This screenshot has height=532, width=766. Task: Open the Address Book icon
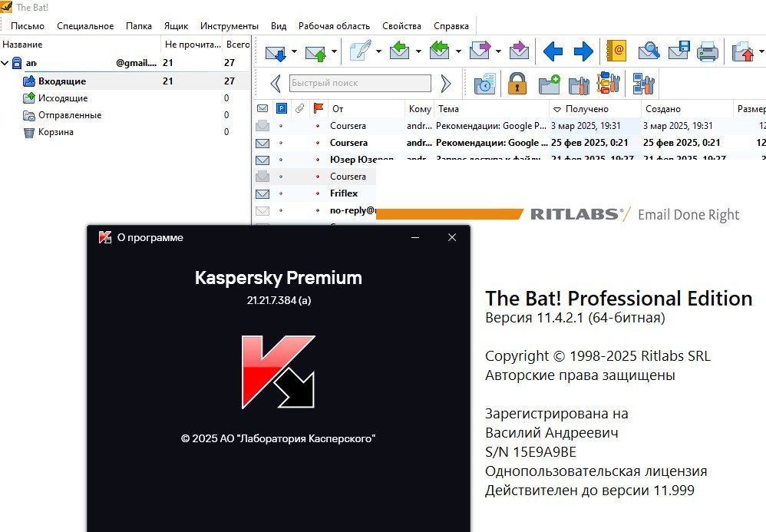pyautogui.click(x=616, y=51)
